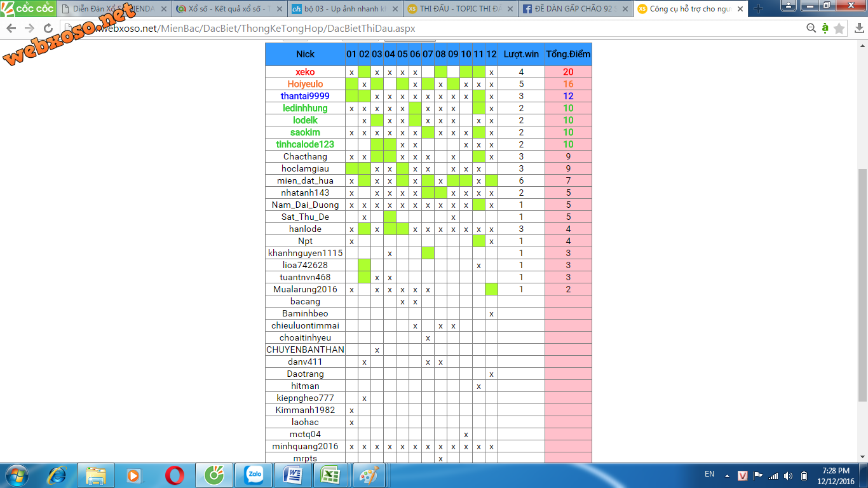Open Paint from the taskbar
This screenshot has height=488, width=868.
pyautogui.click(x=369, y=475)
